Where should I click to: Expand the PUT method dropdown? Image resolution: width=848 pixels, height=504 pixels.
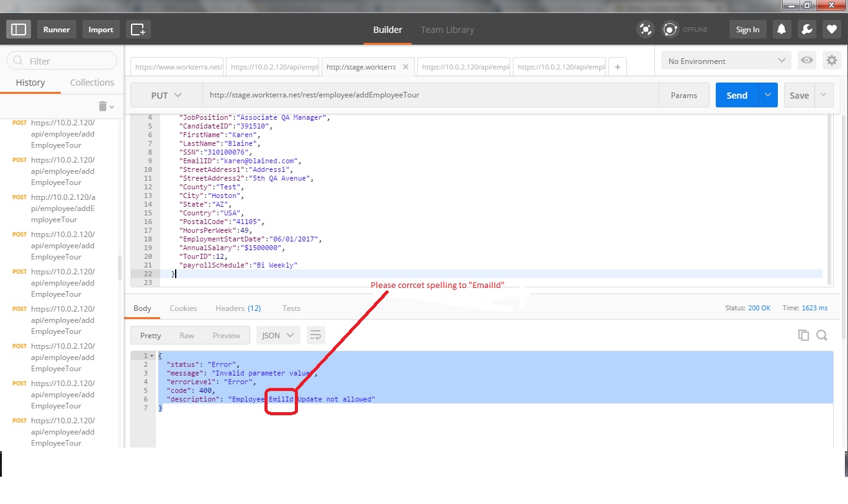pos(166,96)
